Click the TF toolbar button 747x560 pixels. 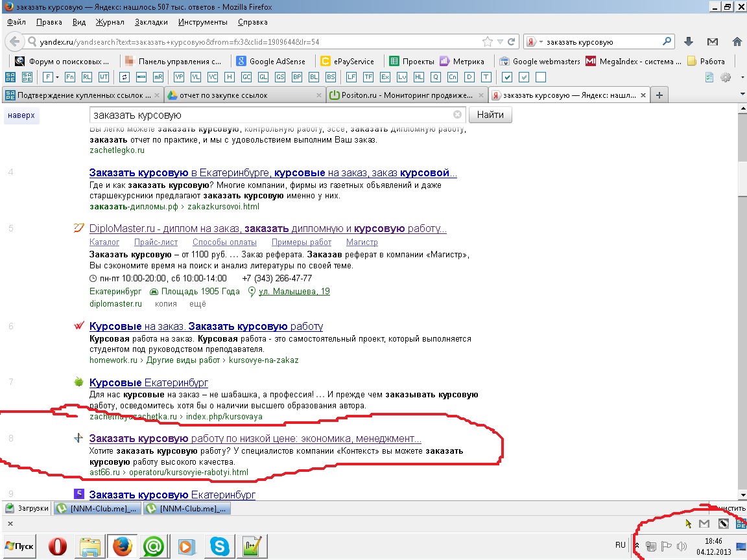click(x=368, y=77)
